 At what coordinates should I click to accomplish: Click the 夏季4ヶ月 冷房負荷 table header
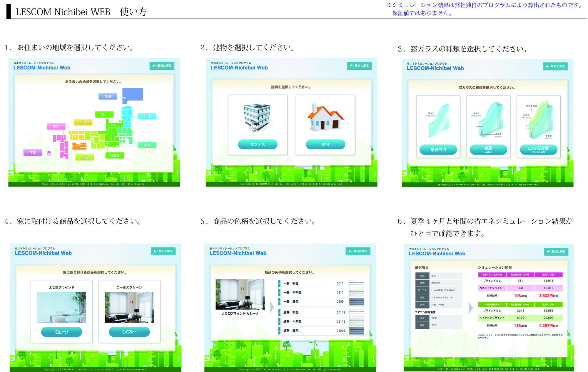(492, 275)
